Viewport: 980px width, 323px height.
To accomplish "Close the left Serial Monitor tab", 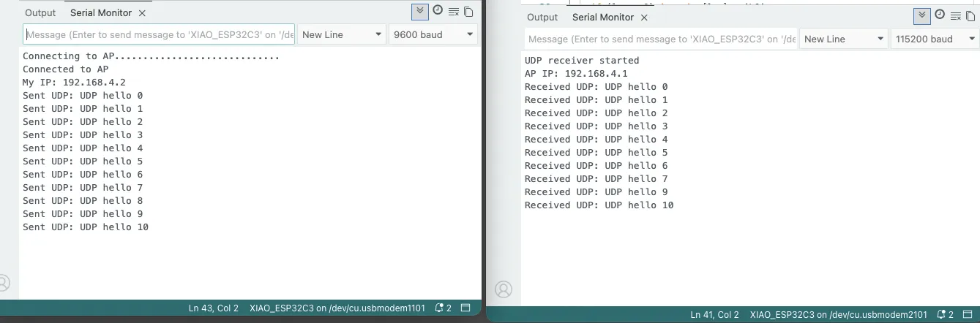I will click(142, 13).
